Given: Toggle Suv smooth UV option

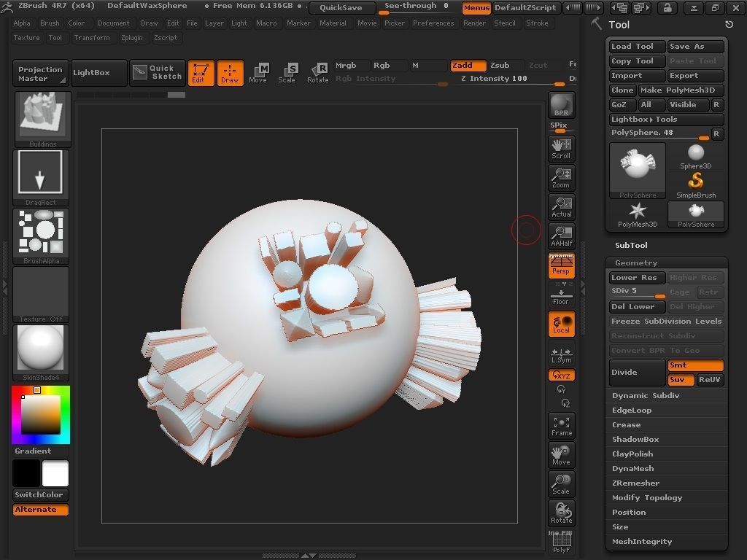Looking at the screenshot, I should [x=681, y=379].
